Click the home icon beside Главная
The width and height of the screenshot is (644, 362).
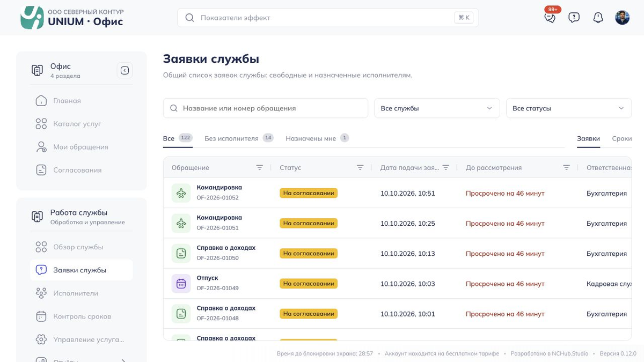tap(41, 101)
